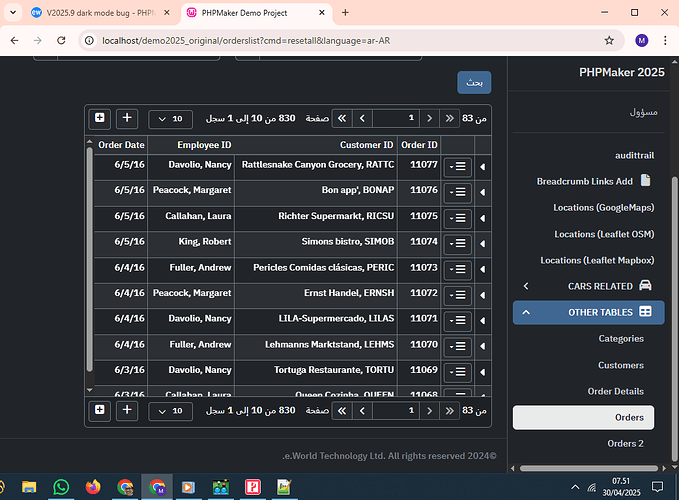Click bottom pager double-left arrow
This screenshot has width=679, height=500.
[x=342, y=410]
